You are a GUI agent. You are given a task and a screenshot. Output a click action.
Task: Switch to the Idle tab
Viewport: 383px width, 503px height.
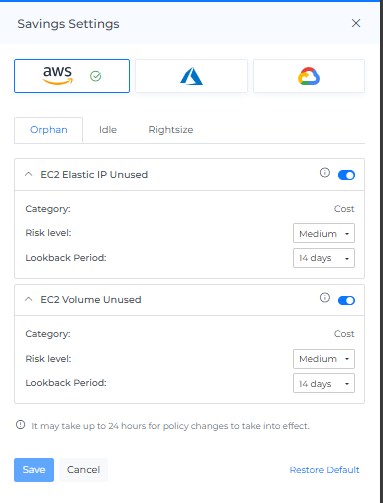(x=108, y=130)
